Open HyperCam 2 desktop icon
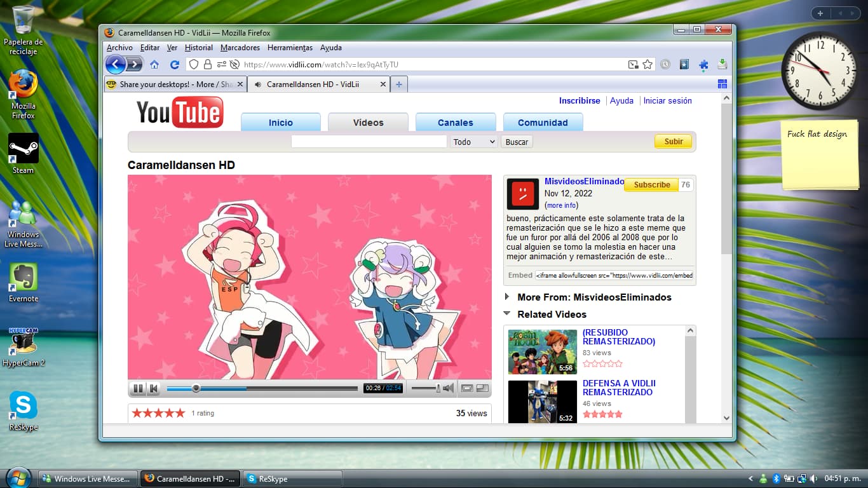868x488 pixels. [x=23, y=346]
